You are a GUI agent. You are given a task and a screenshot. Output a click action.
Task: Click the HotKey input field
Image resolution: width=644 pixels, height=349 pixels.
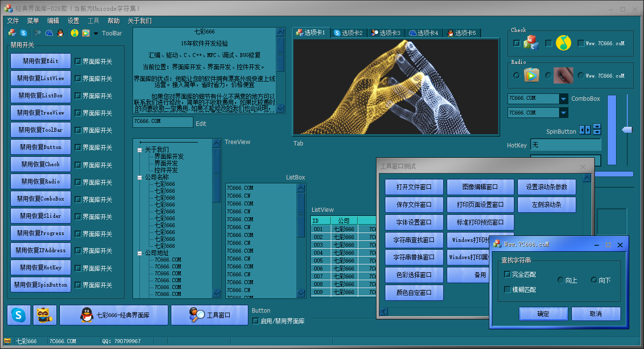pos(565,145)
